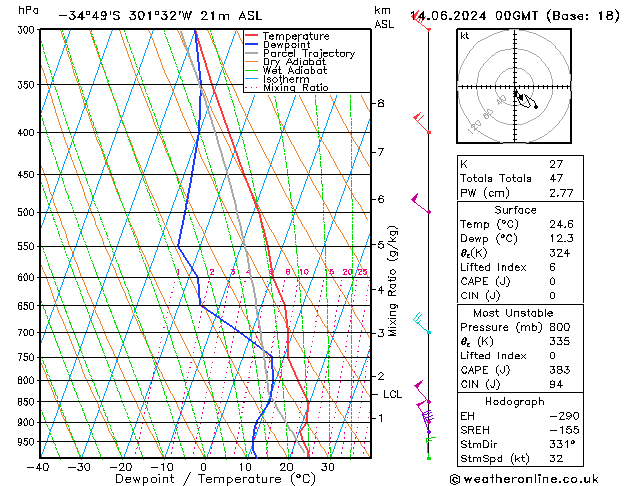Click the Most Unstable CAPE value 383

click(x=560, y=370)
